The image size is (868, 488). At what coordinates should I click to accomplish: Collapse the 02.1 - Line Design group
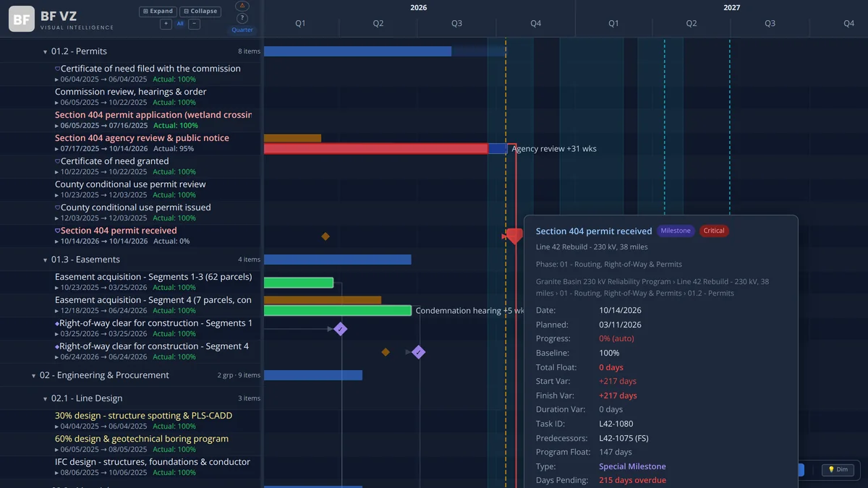45,399
